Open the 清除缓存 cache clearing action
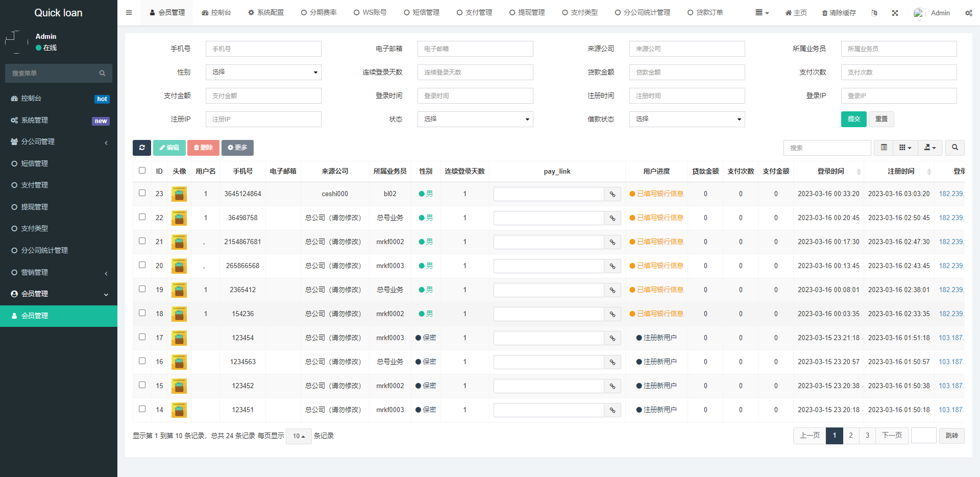Screen dimensions: 980x477 (x=839, y=12)
